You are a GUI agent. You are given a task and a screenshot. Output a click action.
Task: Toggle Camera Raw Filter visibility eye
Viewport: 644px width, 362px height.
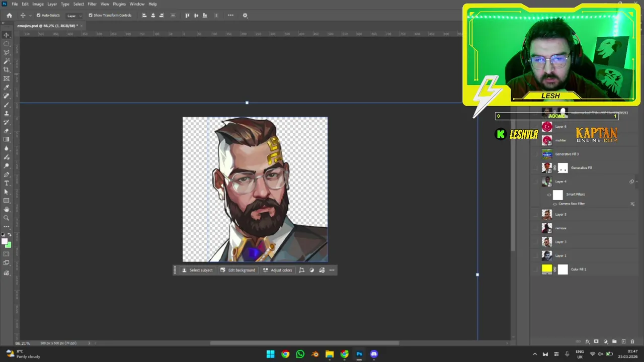pos(555,204)
